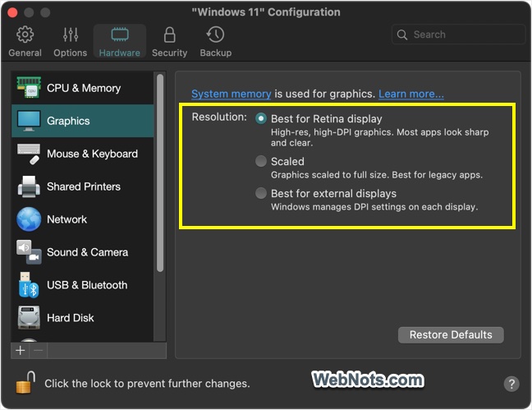Select Shared Printers in the sidebar
532x410 pixels.
click(x=82, y=187)
